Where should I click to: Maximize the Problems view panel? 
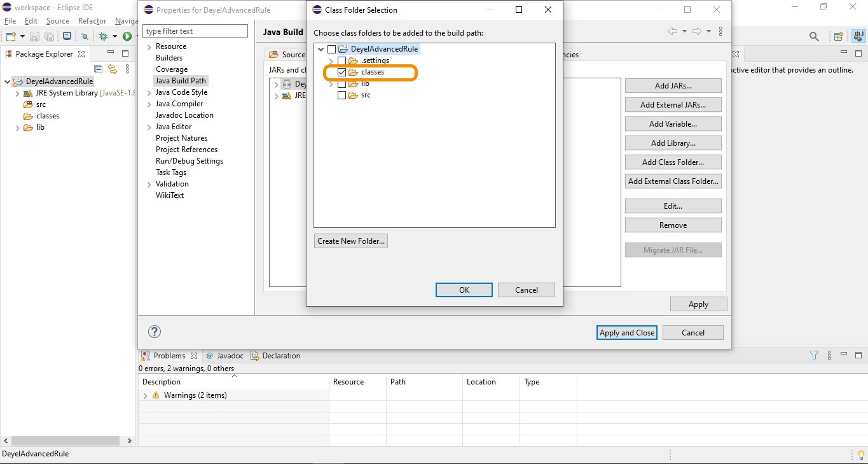pyautogui.click(x=858, y=355)
